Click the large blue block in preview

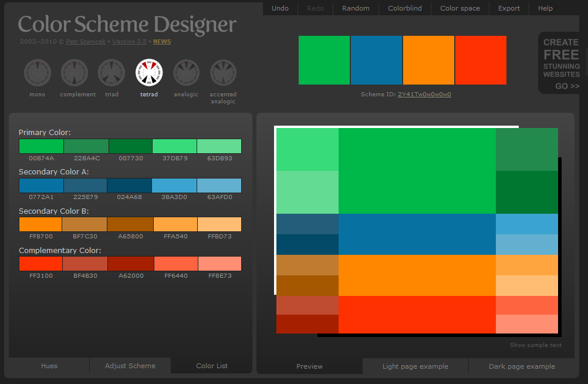coord(417,234)
